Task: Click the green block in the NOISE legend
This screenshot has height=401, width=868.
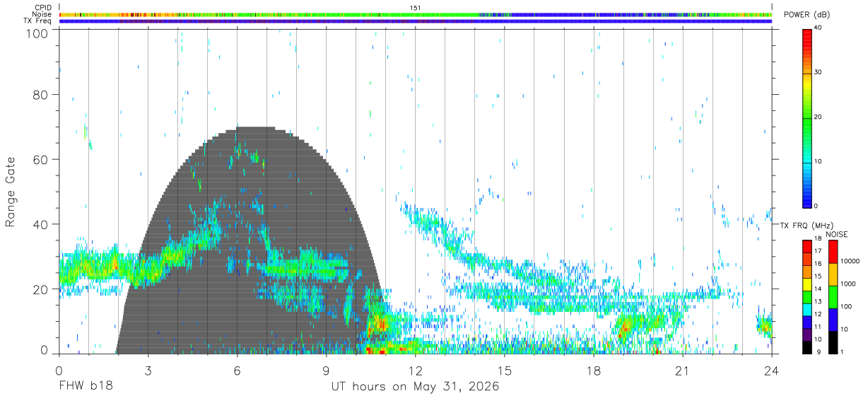Action: [833, 297]
